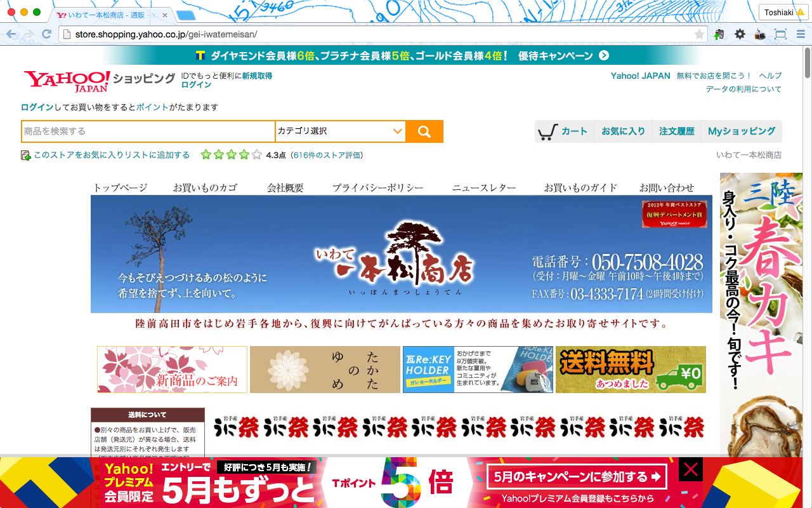The image size is (812, 508).
Task: Click Yahoo!プレミアム会員登録もこちらから link
Action: click(577, 498)
